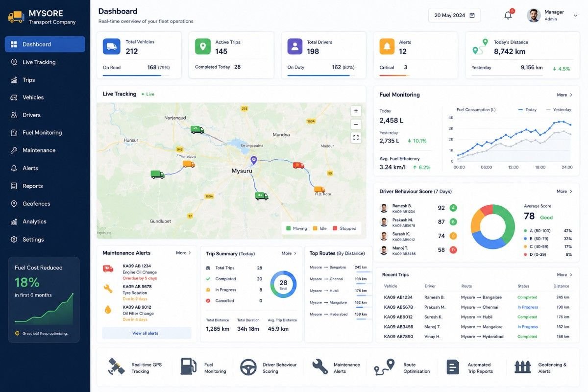
Task: Click In Progress status for KA09 AB5678
Action: click(528, 307)
